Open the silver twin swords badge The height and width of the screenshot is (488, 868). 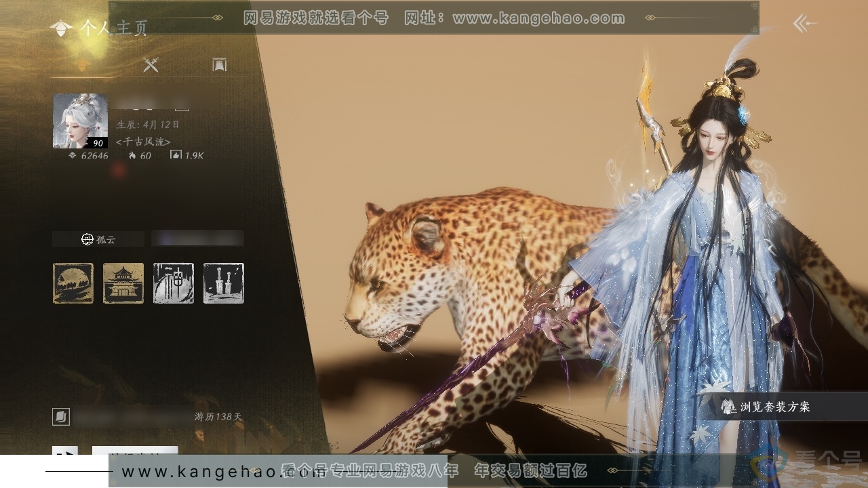click(x=224, y=283)
